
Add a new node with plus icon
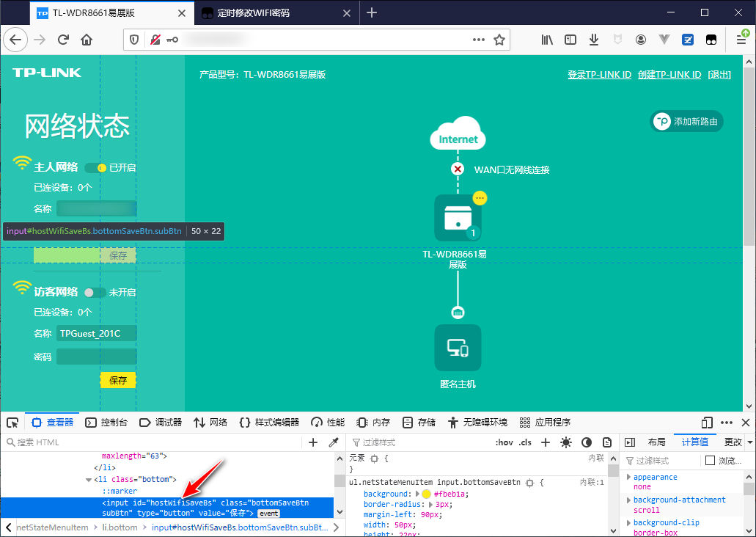(x=313, y=442)
